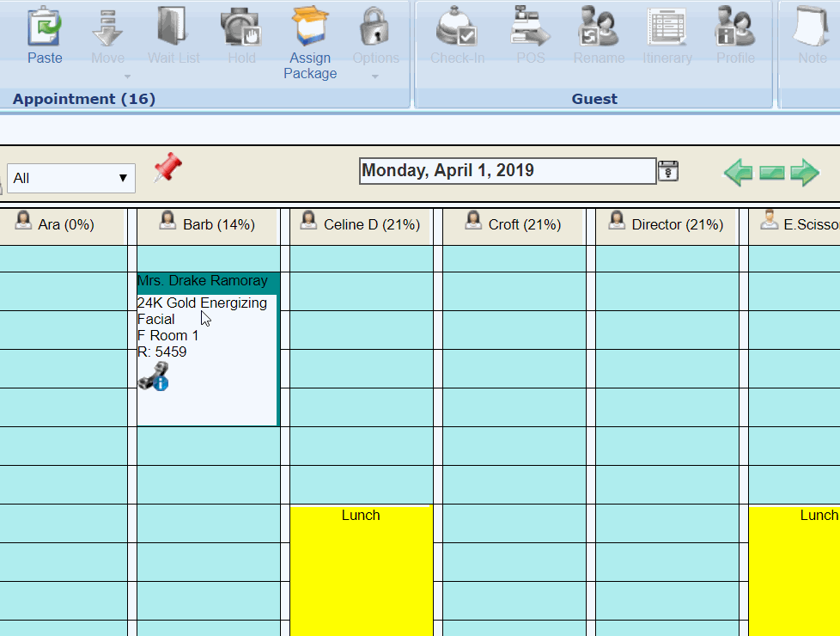Click Celine D's staff avatar icon
The image size is (840, 636).
coord(308,220)
